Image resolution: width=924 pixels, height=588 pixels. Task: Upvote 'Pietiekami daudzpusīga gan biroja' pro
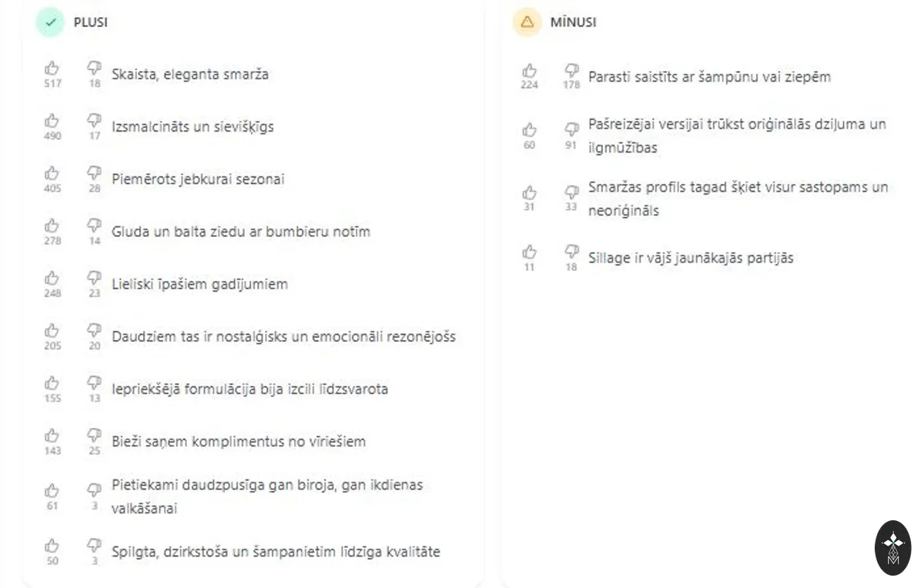[52, 490]
